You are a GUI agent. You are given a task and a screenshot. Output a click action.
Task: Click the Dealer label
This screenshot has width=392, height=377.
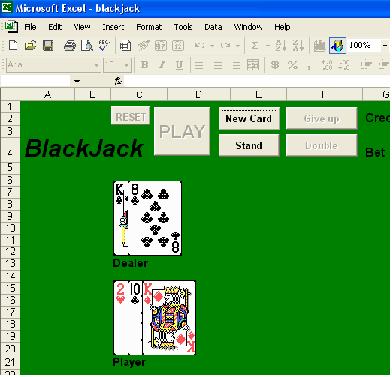coord(130,263)
